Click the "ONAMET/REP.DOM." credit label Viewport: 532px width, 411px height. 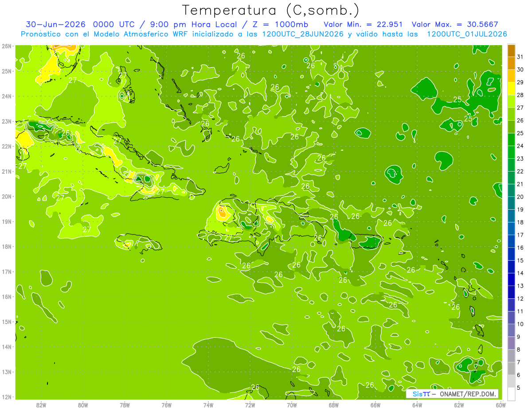[x=468, y=394]
